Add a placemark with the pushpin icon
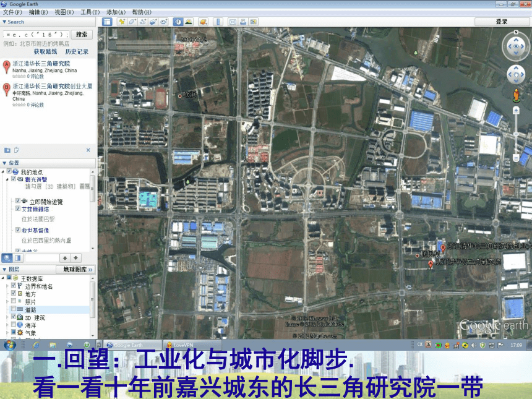This screenshot has height=399, width=532. coord(121,22)
